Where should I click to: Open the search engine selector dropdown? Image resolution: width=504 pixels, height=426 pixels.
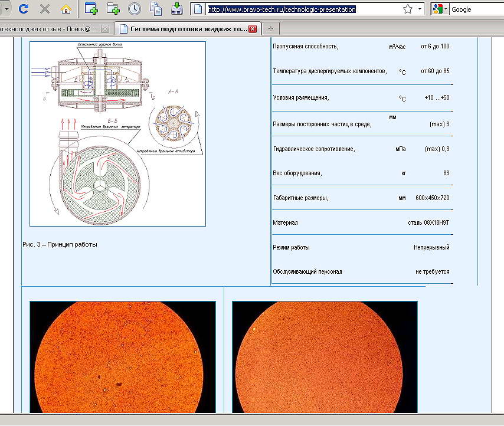(x=446, y=9)
